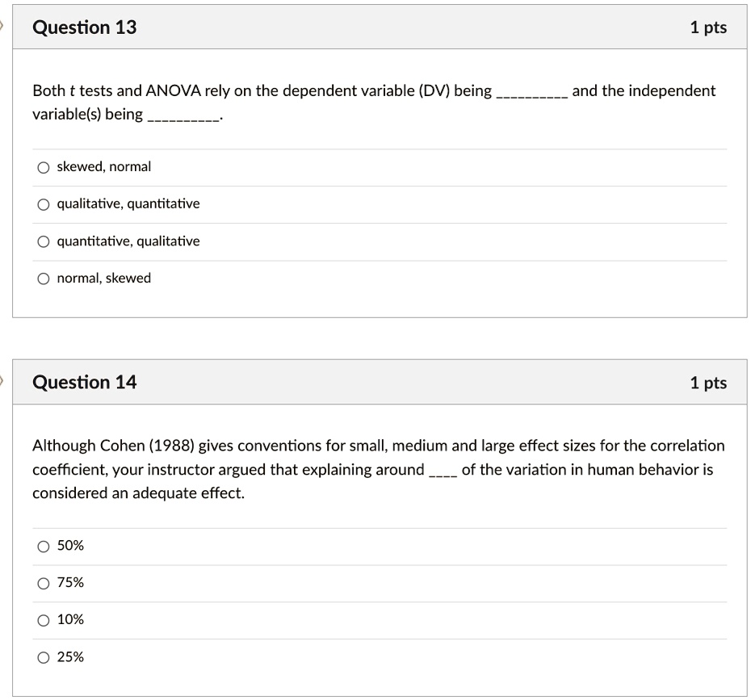Click the 'normal, skewed' label text
The height and width of the screenshot is (700, 751).
[104, 279]
